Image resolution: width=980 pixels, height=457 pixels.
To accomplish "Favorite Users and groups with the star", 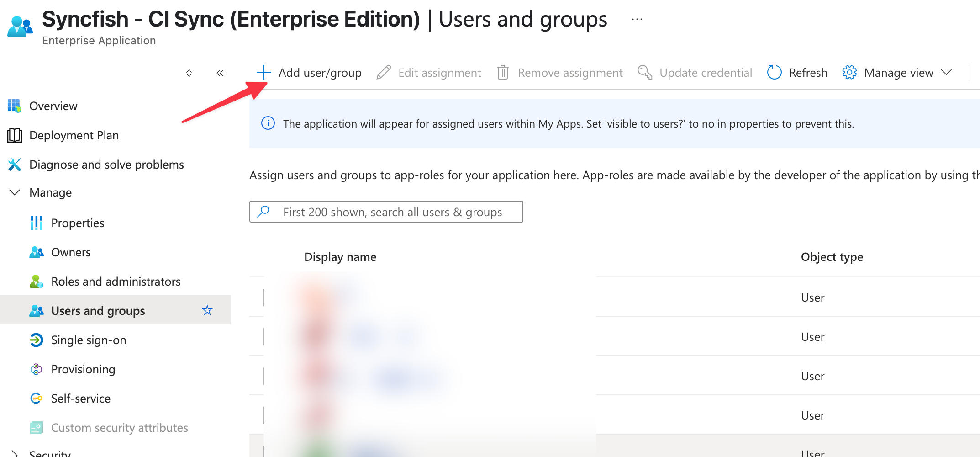I will 207,310.
